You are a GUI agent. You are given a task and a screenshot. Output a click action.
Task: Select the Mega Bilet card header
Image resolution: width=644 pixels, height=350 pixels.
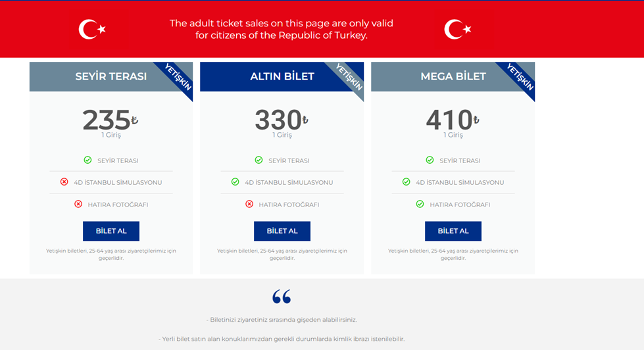pos(453,76)
